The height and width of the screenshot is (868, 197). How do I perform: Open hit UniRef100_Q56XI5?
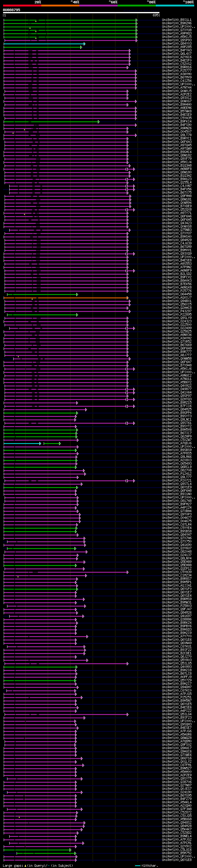point(177,304)
